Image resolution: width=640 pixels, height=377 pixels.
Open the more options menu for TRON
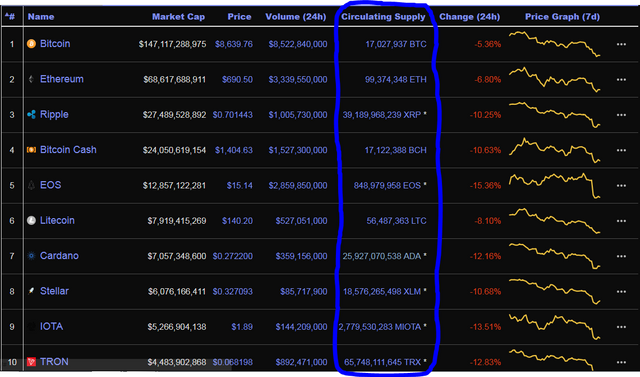coord(621,362)
